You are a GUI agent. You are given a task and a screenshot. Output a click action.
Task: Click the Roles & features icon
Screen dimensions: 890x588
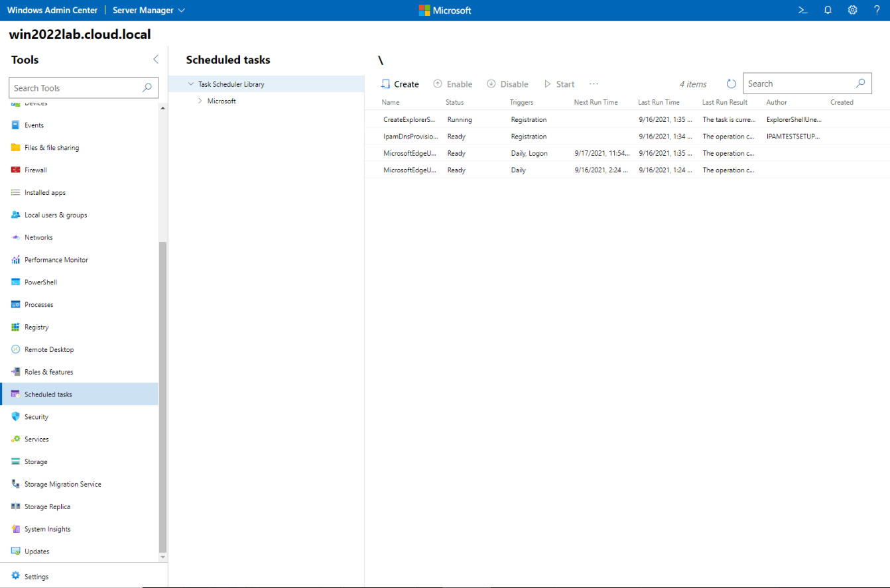pos(16,372)
